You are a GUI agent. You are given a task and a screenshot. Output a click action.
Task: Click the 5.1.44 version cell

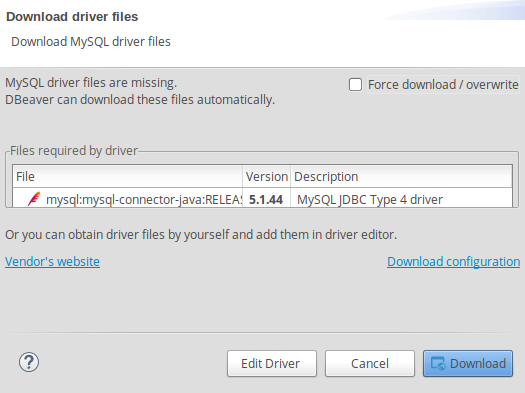pyautogui.click(x=266, y=200)
